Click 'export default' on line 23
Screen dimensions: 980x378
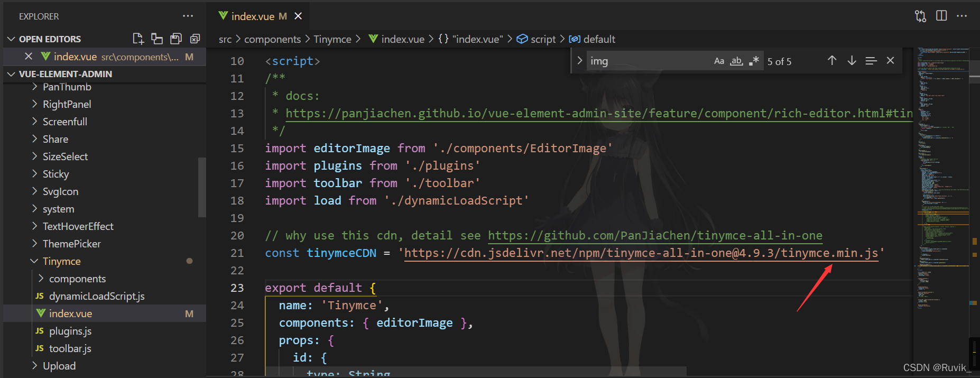[313, 288]
